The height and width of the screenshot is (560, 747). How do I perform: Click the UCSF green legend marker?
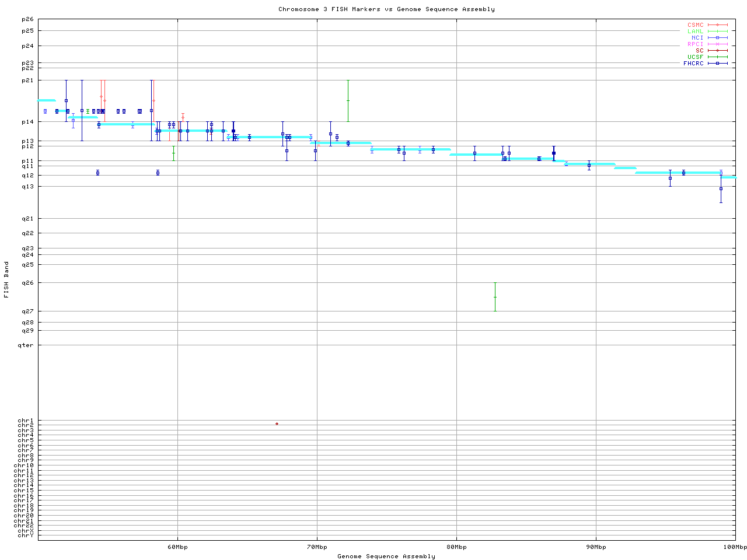click(x=717, y=57)
